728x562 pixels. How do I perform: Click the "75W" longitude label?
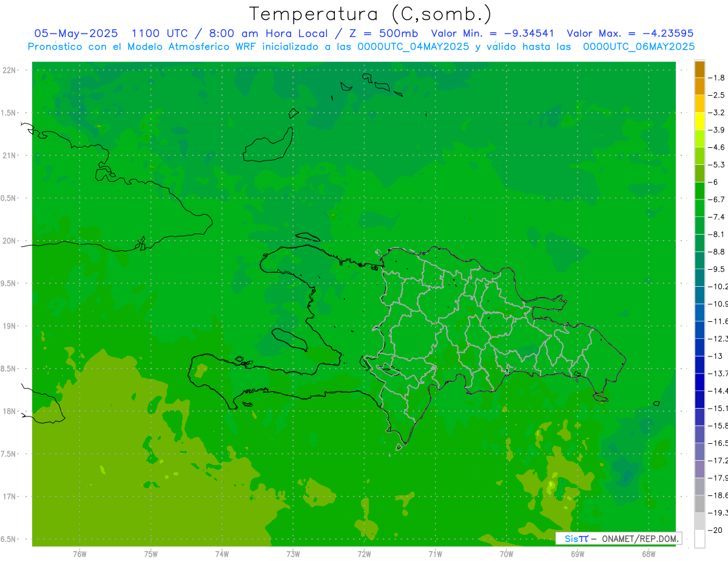pos(151,554)
